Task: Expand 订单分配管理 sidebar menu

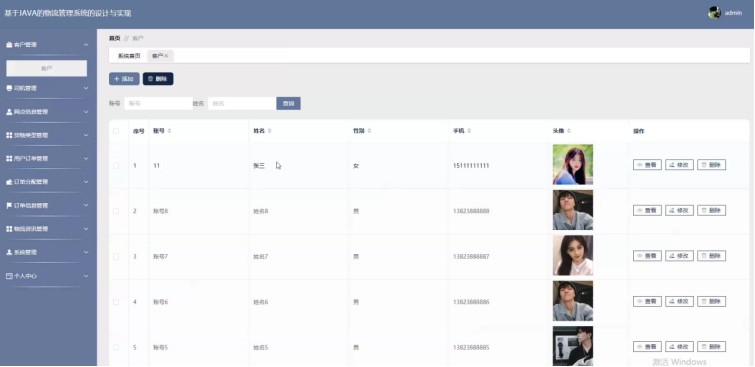Action: point(47,182)
